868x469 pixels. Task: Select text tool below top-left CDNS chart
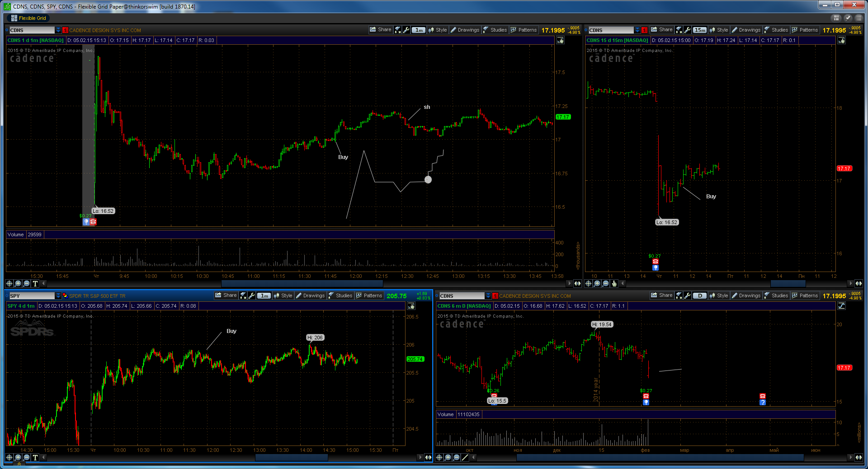35,283
